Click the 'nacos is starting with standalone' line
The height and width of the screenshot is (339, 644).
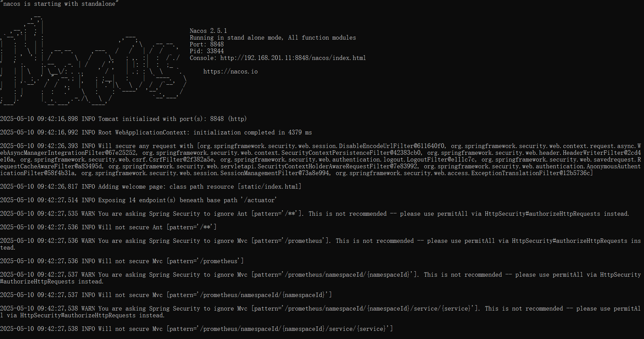[59, 4]
